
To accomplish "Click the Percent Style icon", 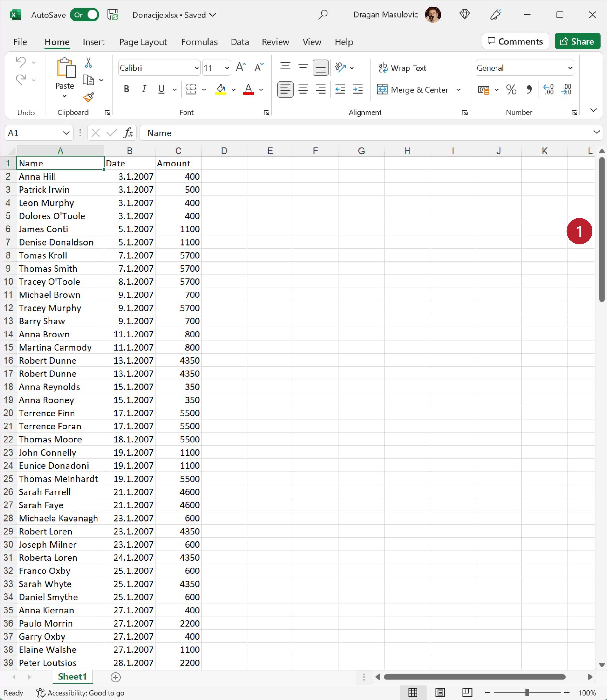I will 511,90.
